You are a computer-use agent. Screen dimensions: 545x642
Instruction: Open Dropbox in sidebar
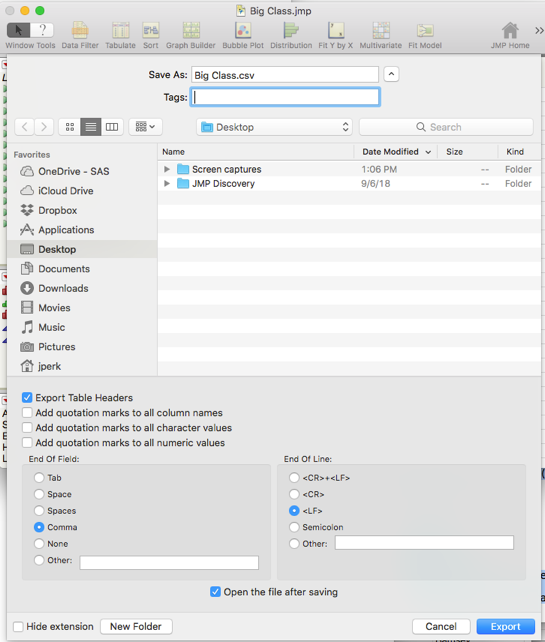(82, 210)
